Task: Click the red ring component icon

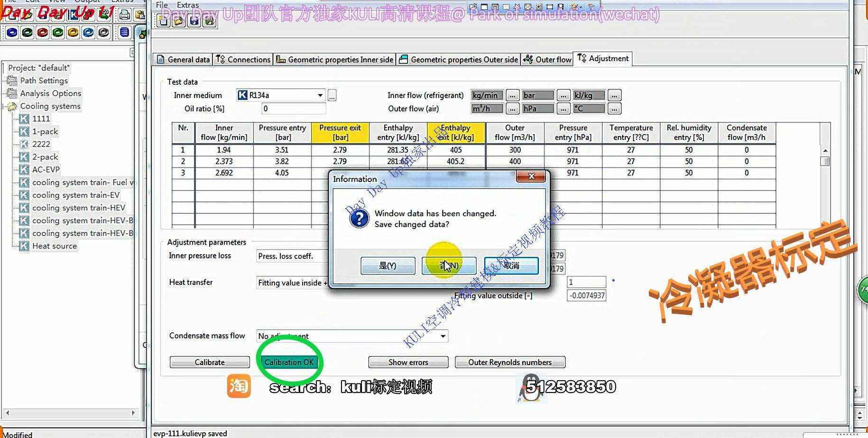Action: coord(43,32)
